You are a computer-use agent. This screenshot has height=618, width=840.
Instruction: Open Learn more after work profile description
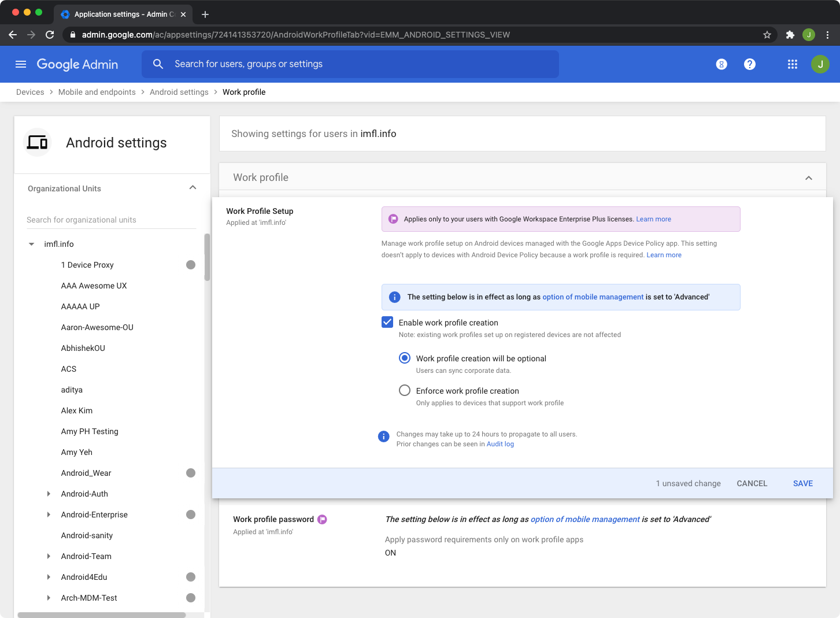click(664, 255)
